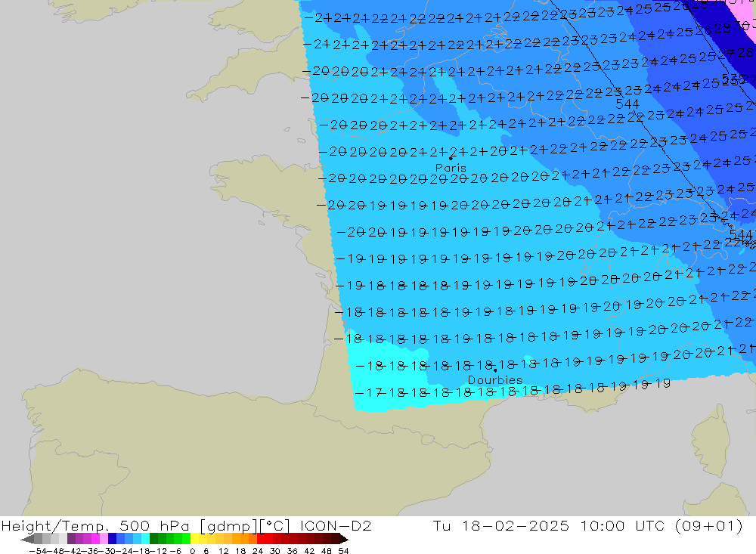
Task: Click the '[gdmp]' unit label
Action: coord(228,526)
